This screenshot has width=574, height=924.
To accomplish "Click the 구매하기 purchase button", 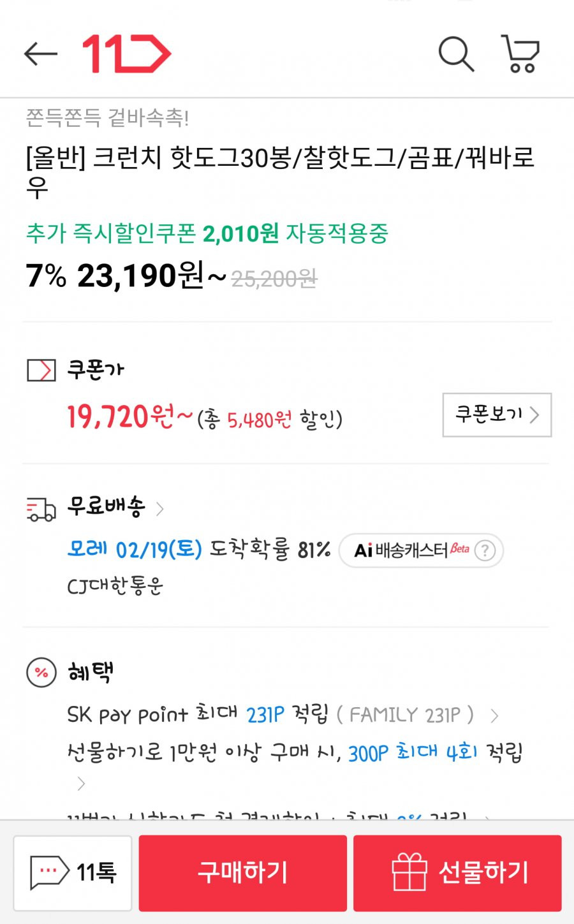I will tap(243, 873).
